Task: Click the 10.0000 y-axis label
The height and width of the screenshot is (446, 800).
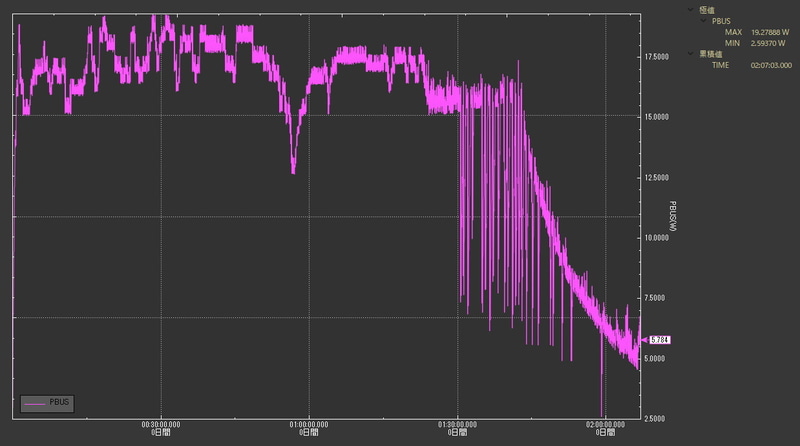Action: [x=656, y=238]
